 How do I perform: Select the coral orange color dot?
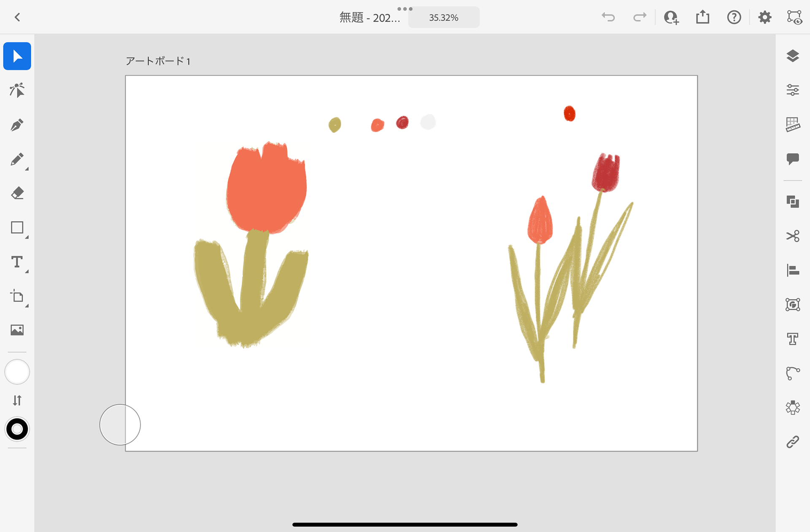coord(378,125)
